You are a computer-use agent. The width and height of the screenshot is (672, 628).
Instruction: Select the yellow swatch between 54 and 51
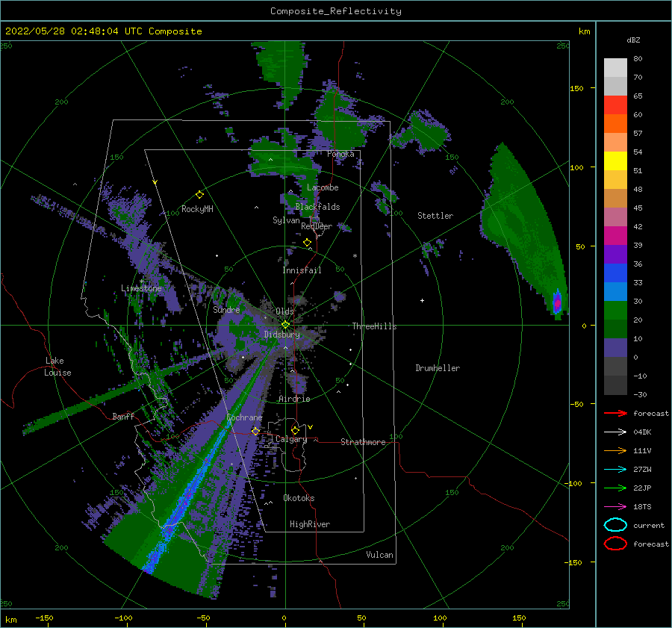point(615,161)
